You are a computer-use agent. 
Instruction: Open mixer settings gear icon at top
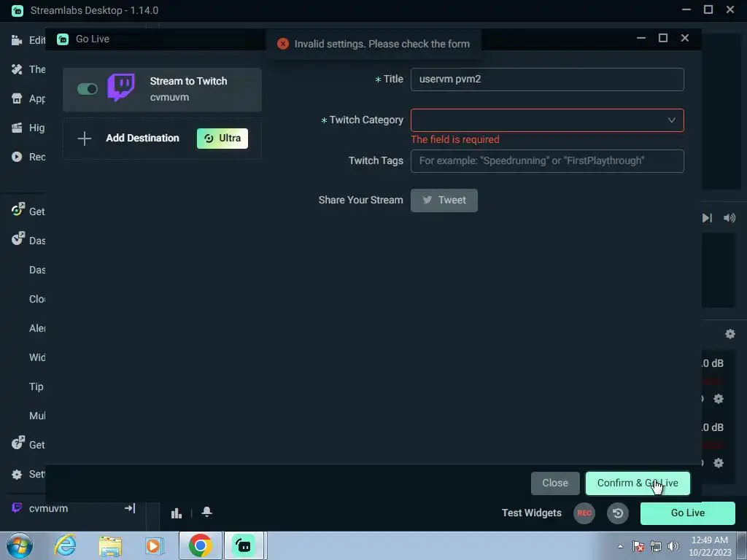729,334
